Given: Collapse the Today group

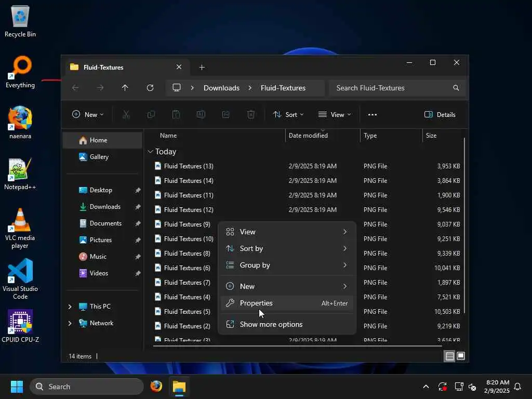Looking at the screenshot, I should point(150,152).
